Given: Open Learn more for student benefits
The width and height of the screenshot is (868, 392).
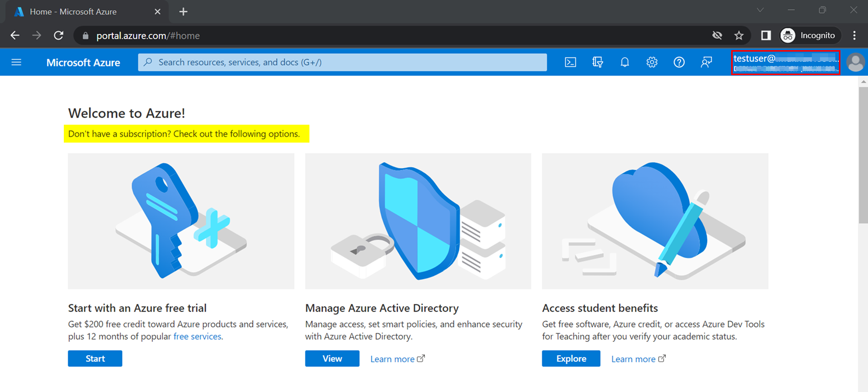Looking at the screenshot, I should pyautogui.click(x=633, y=359).
